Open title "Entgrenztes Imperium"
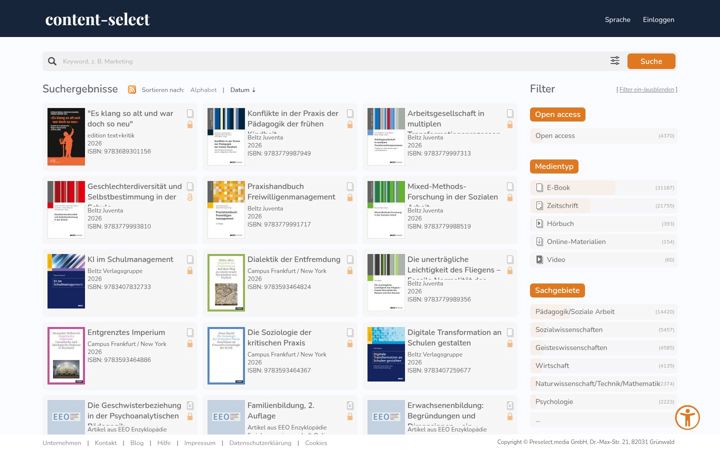 click(126, 332)
